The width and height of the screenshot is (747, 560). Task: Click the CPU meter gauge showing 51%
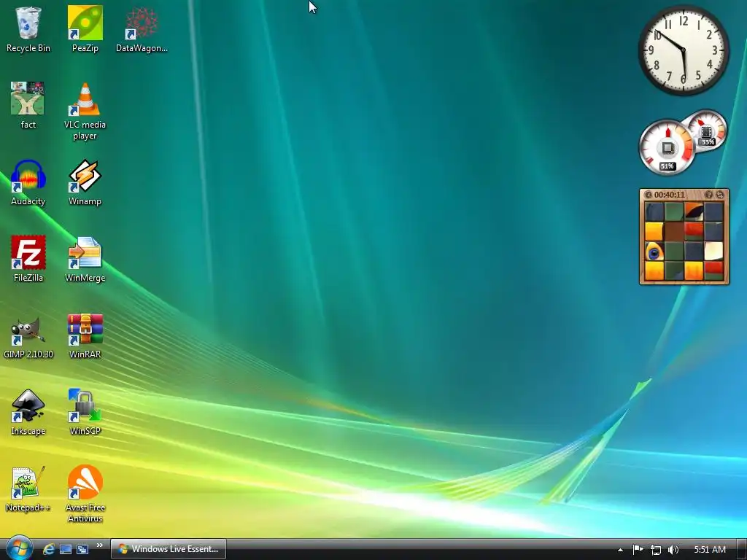(x=667, y=147)
